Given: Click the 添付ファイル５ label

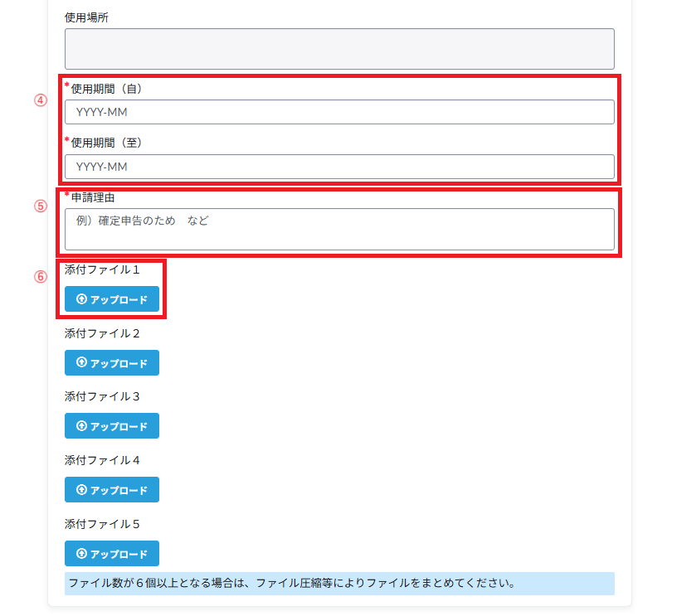Looking at the screenshot, I should [103, 524].
